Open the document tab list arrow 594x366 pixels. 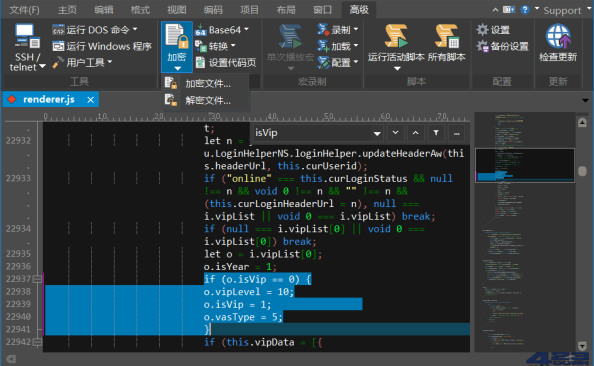(585, 100)
